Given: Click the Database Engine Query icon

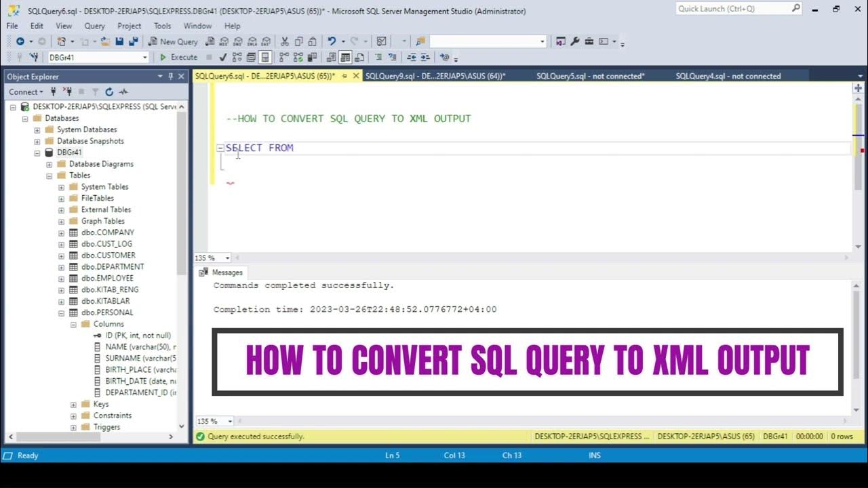Looking at the screenshot, I should [210, 41].
